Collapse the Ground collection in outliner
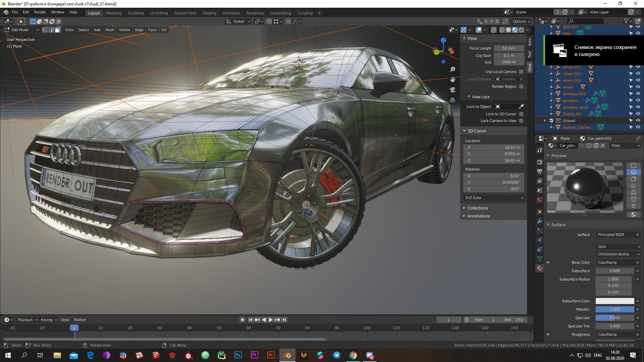 pos(545,121)
